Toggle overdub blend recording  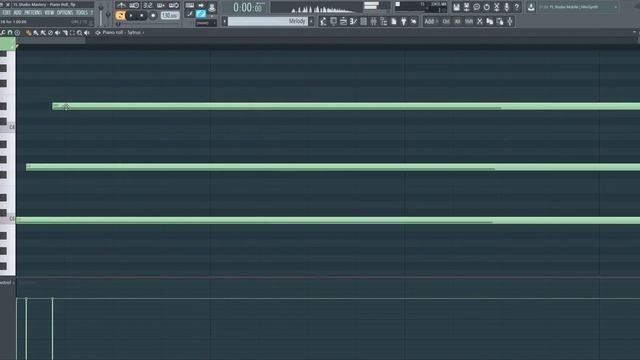coord(161,5)
